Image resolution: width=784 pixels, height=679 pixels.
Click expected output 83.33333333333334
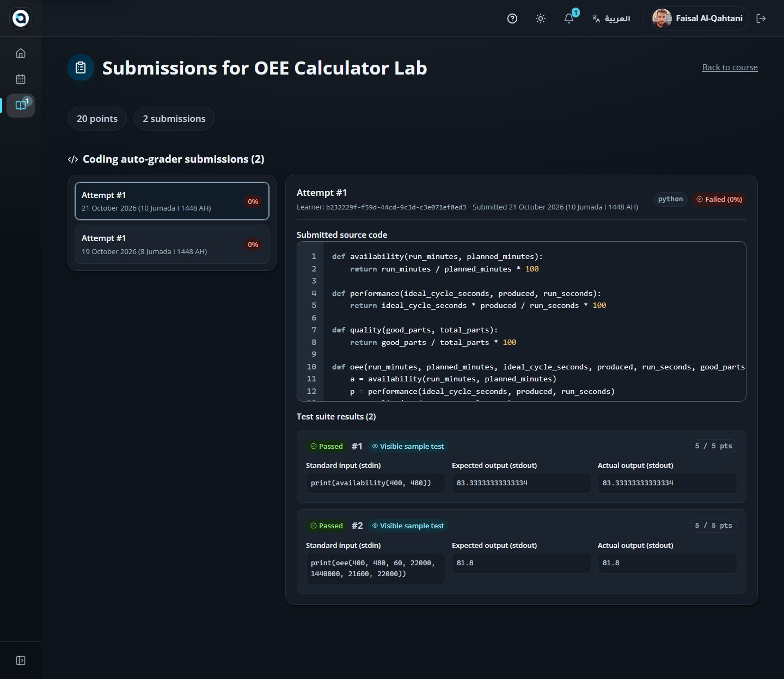(x=521, y=483)
